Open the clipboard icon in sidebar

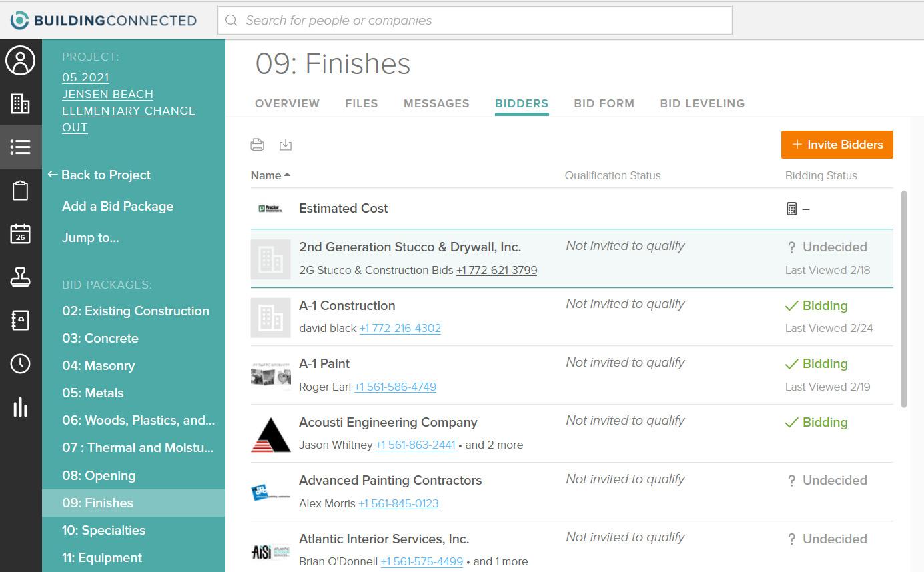[x=21, y=191]
